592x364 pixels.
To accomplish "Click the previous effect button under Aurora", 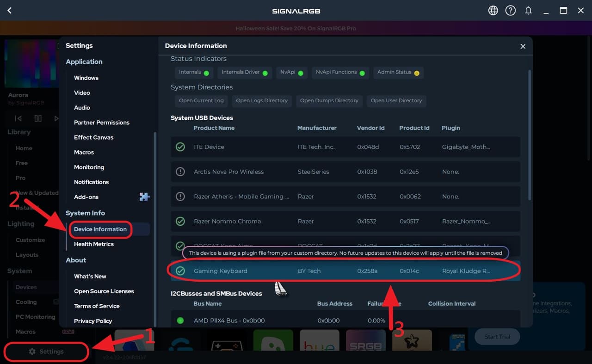I will tap(18, 118).
